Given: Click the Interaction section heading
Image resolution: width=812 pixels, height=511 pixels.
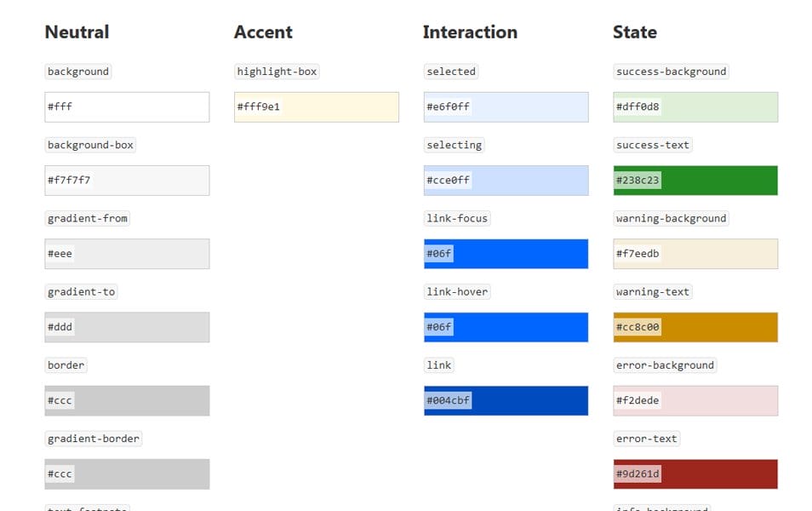Looking at the screenshot, I should click(470, 32).
